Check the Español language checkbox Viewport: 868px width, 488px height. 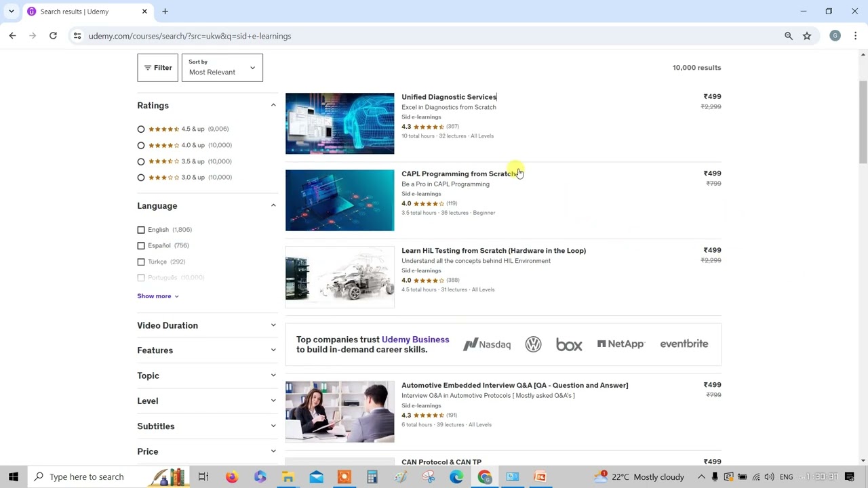tap(141, 245)
